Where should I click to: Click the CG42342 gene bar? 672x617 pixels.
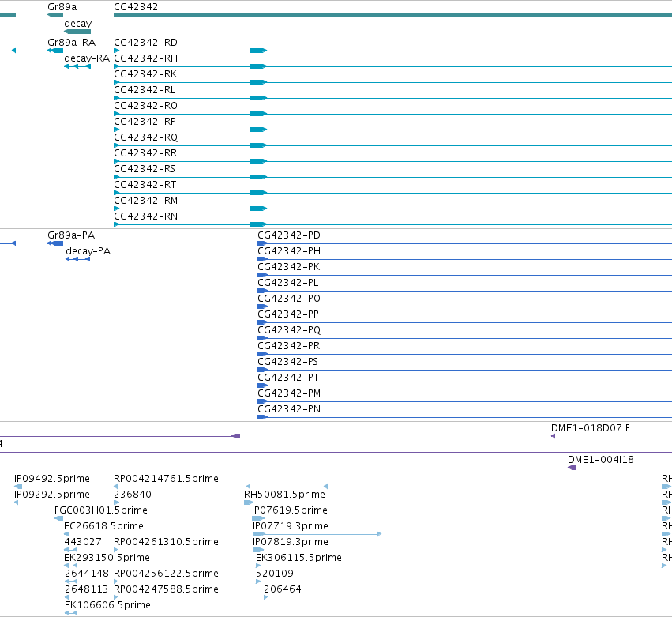[x=392, y=16]
